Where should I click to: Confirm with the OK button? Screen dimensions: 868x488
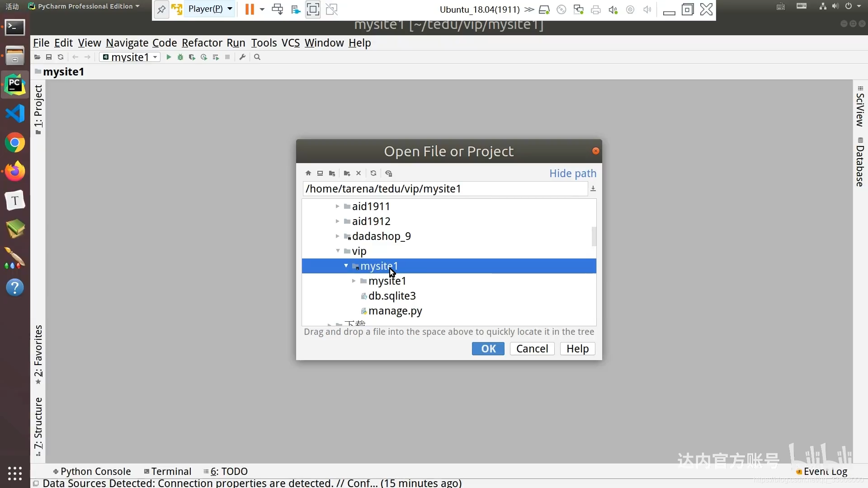point(488,349)
